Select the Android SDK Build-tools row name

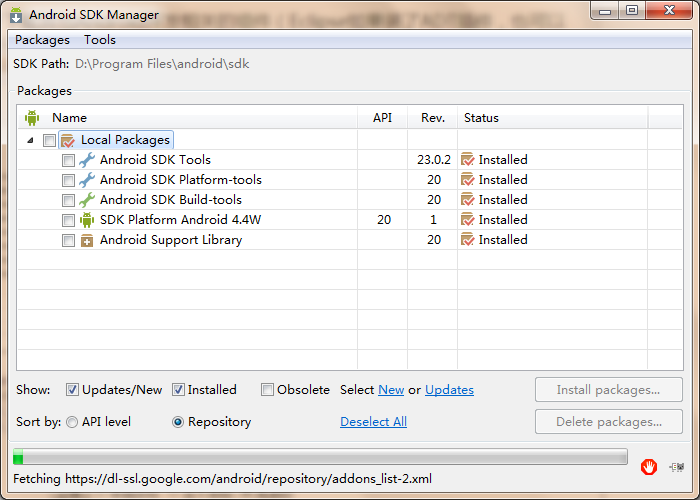pyautogui.click(x=171, y=200)
